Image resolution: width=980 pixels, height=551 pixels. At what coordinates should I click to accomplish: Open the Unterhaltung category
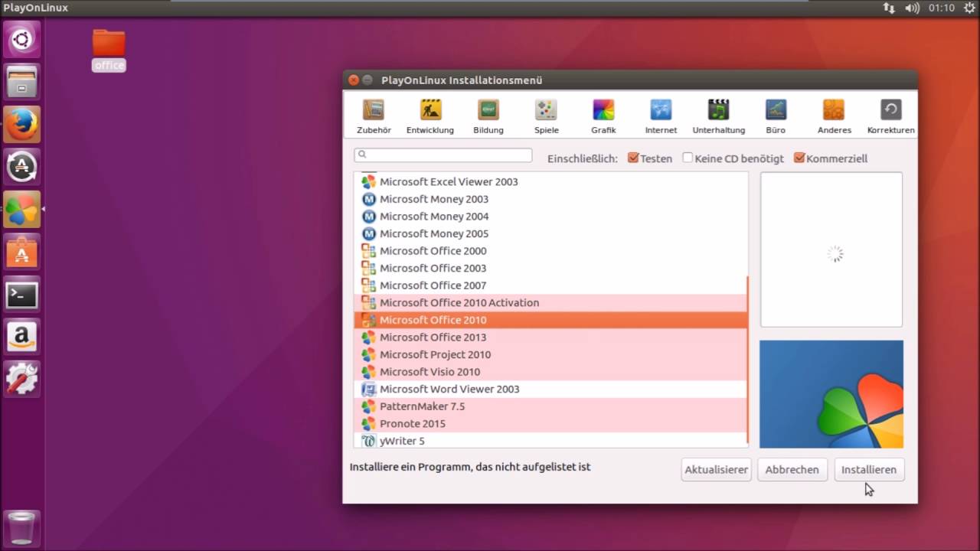(x=718, y=115)
